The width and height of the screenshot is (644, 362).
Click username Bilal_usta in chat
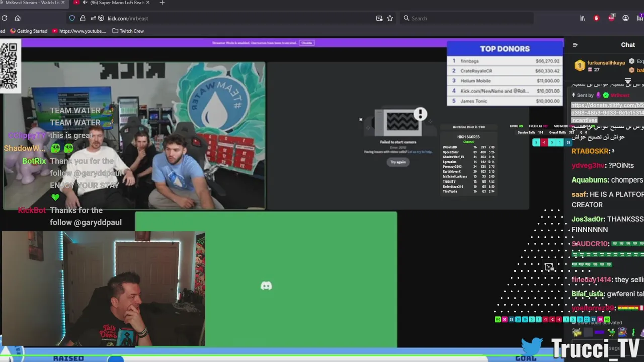[x=588, y=294]
